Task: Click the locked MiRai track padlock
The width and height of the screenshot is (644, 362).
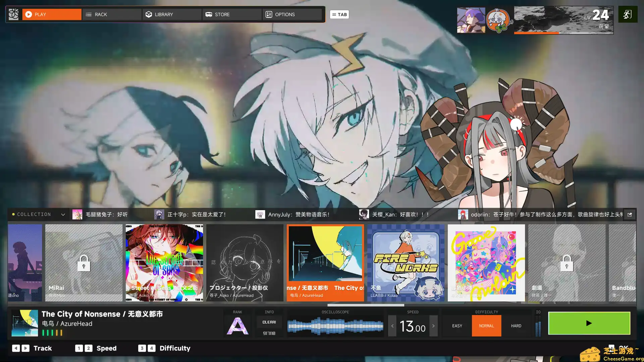Action: pos(84,263)
